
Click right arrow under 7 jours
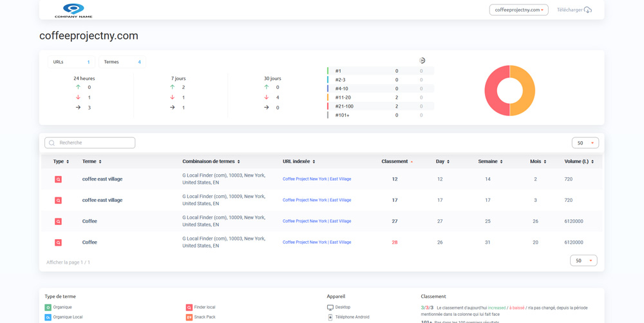click(172, 107)
